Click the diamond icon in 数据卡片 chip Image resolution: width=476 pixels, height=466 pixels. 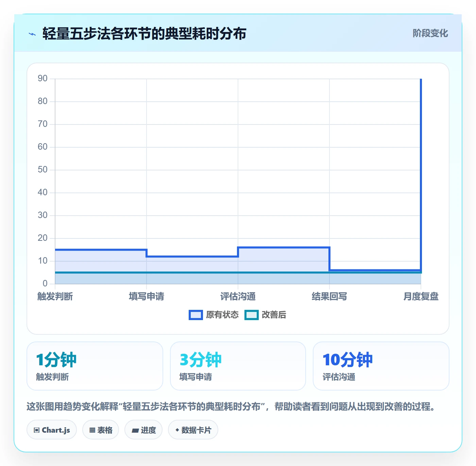pos(177,430)
